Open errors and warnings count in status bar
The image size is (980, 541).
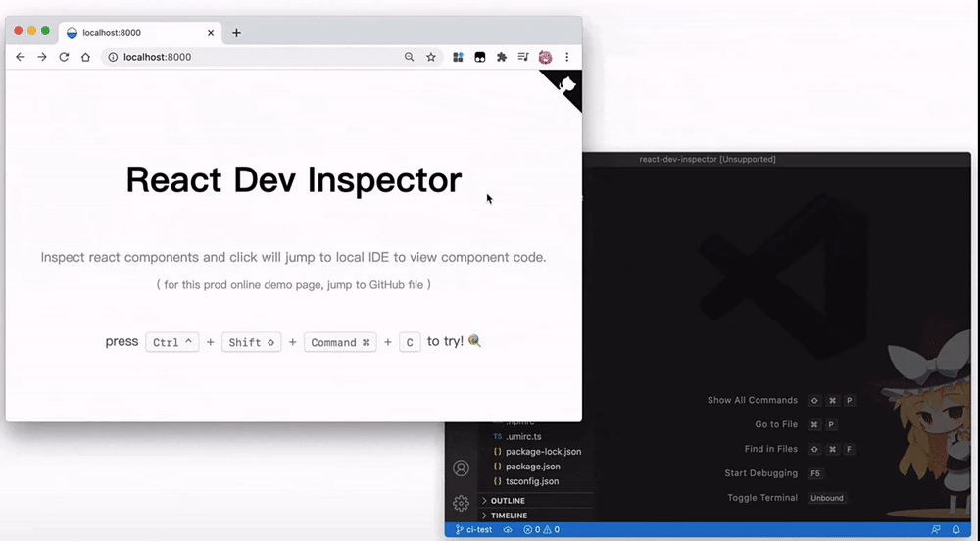541,530
